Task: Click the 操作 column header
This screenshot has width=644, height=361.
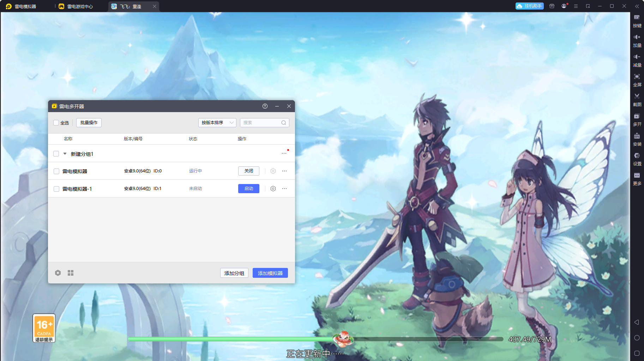Action: pos(242,139)
